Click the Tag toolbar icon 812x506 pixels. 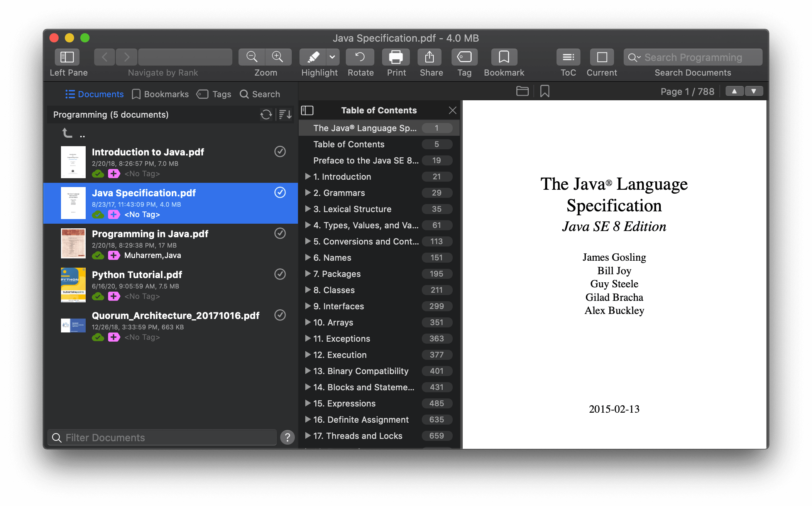click(x=464, y=57)
